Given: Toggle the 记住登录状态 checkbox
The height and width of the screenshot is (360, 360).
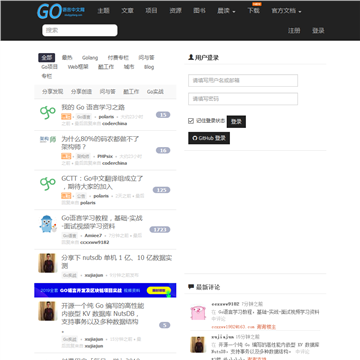Looking at the screenshot, I should pos(191,121).
